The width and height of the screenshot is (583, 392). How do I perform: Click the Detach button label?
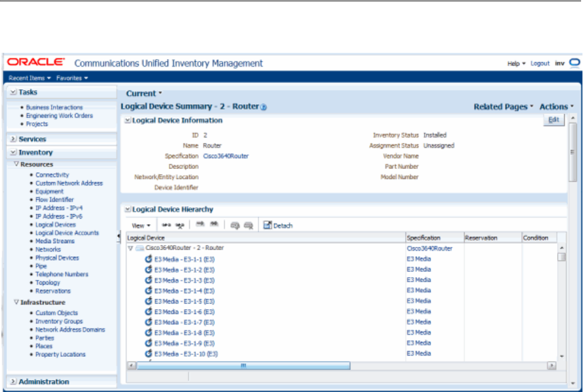[283, 226]
